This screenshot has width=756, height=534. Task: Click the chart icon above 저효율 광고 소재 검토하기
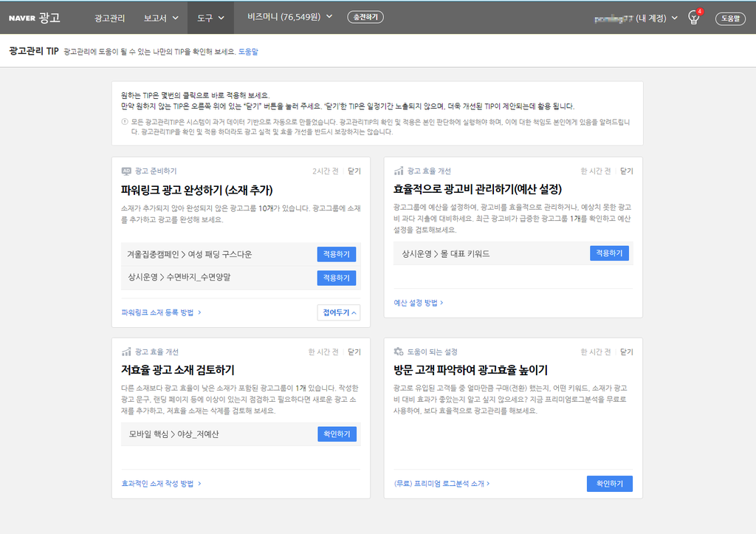pyautogui.click(x=126, y=352)
